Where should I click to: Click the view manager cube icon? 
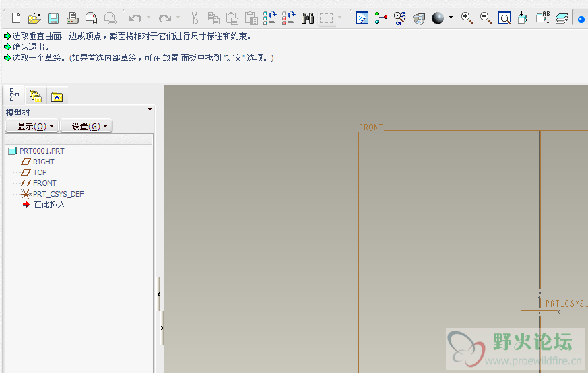[x=419, y=18]
